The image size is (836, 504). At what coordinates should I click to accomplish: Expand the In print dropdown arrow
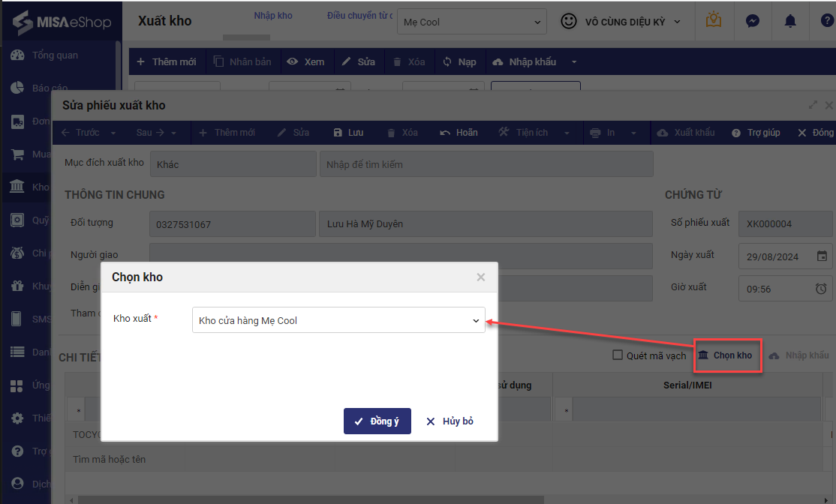pyautogui.click(x=633, y=133)
